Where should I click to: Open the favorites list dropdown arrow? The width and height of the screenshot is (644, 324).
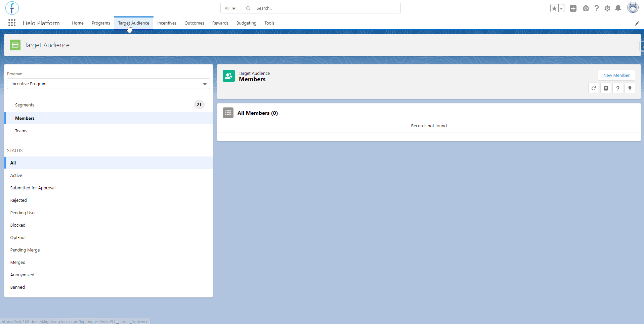pyautogui.click(x=561, y=8)
